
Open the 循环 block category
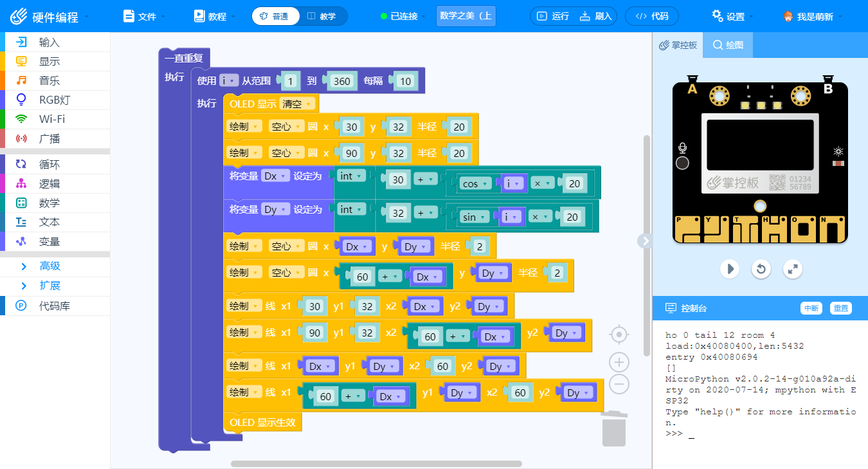55,165
